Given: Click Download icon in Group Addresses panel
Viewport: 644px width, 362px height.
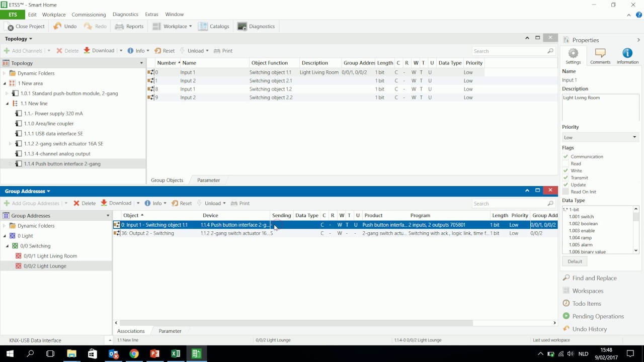Looking at the screenshot, I should click(x=104, y=203).
